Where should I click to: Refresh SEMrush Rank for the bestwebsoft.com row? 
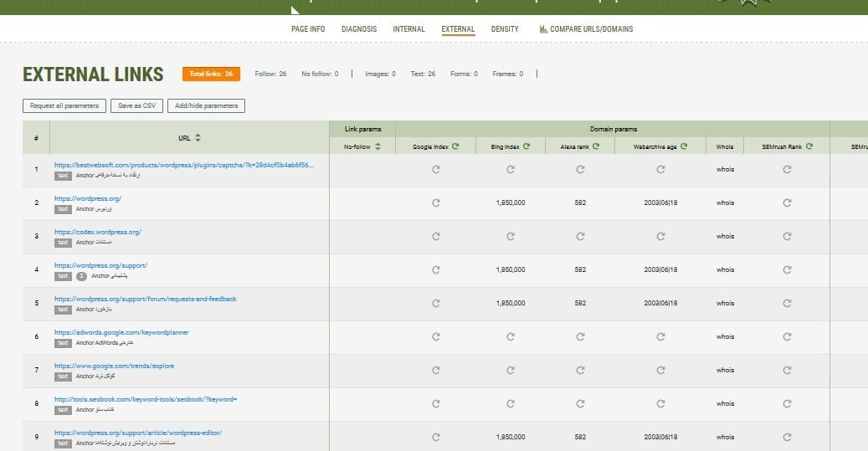coord(787,169)
